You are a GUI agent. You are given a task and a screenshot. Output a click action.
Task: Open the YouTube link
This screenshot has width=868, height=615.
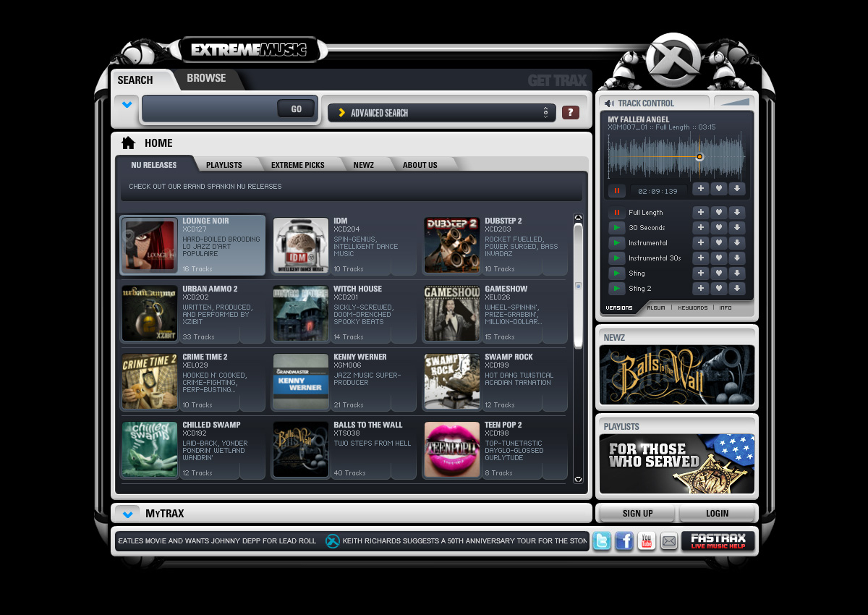pyautogui.click(x=647, y=540)
